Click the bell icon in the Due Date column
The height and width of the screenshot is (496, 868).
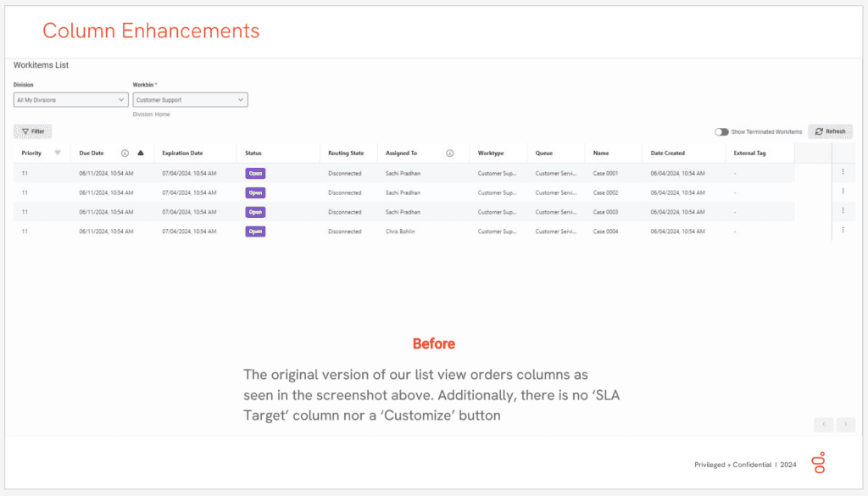(141, 153)
